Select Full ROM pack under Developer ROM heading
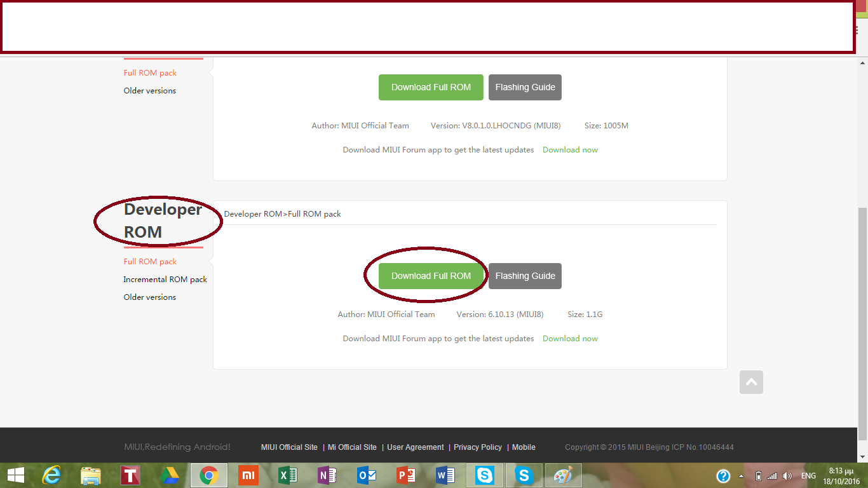Screen dimensions: 868x488 (150, 262)
